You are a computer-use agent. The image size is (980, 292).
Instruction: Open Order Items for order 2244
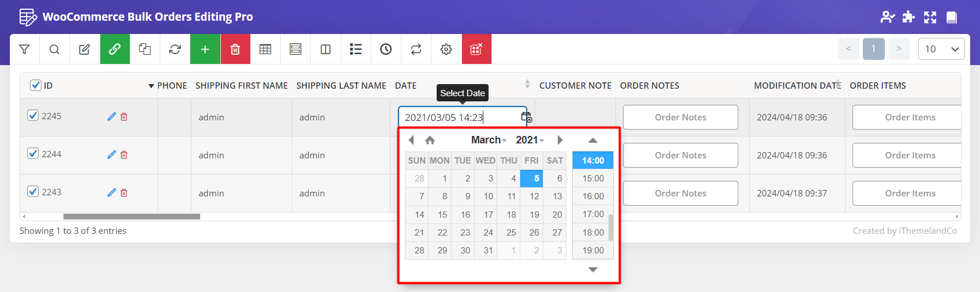pyautogui.click(x=910, y=156)
